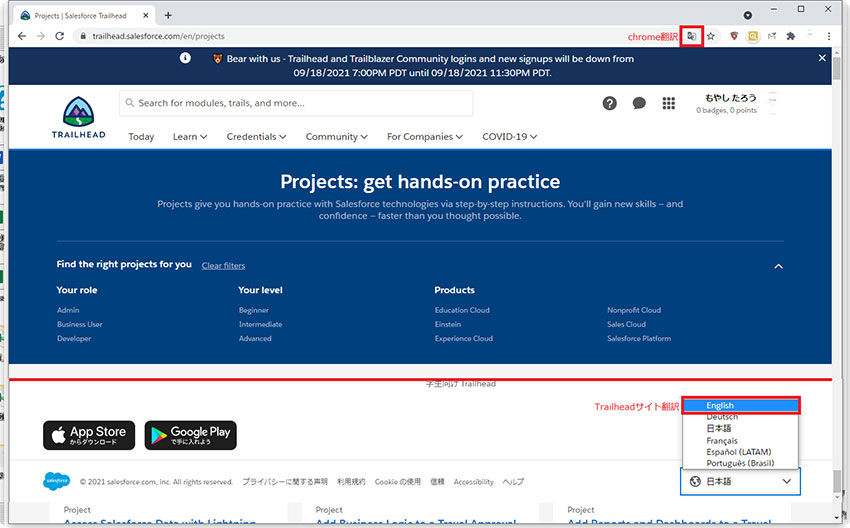This screenshot has width=850, height=528.
Task: Select Deutsch in language list
Action: [740, 417]
